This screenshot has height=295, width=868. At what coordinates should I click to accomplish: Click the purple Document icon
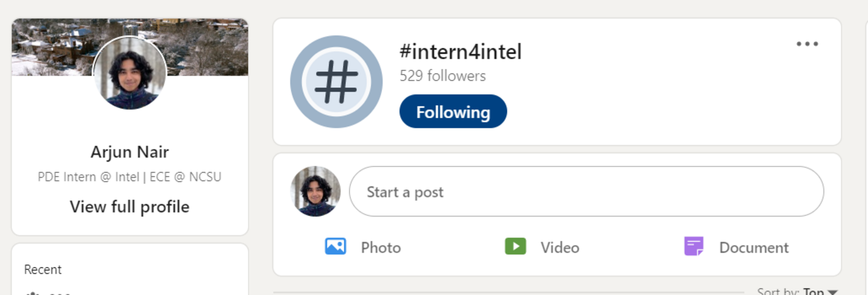694,246
